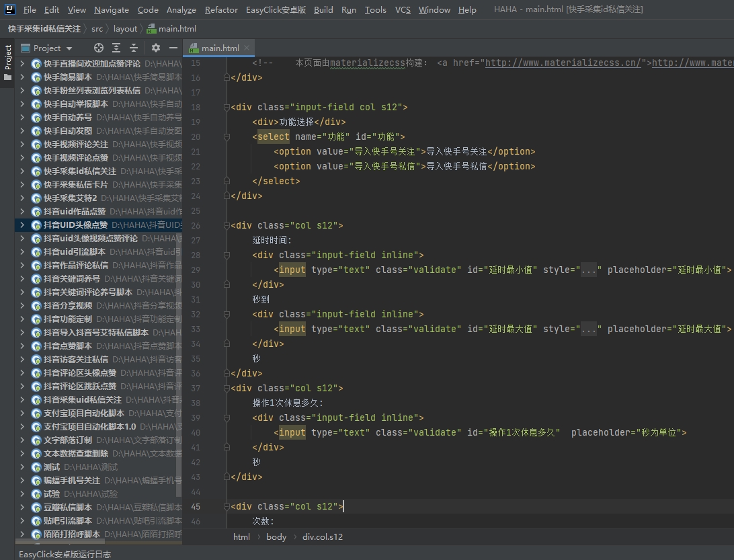Click the div.col.s12 breadcrumb below the editor
The height and width of the screenshot is (560, 734).
point(323,536)
